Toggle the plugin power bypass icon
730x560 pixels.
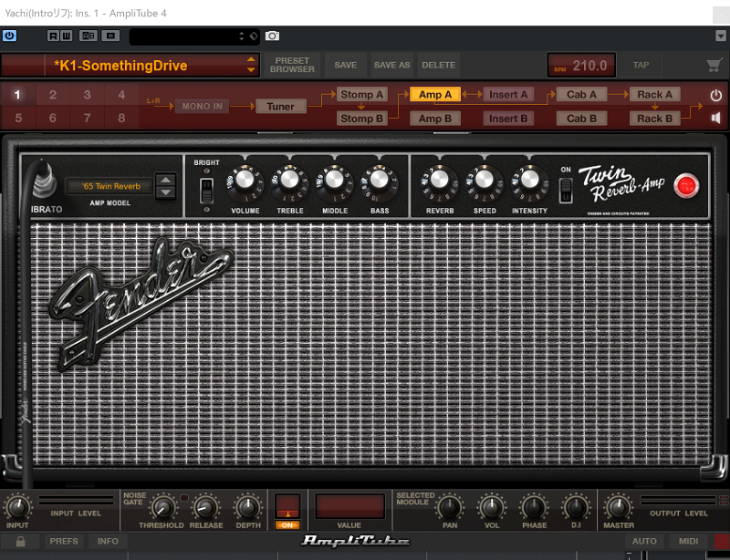coord(9,36)
